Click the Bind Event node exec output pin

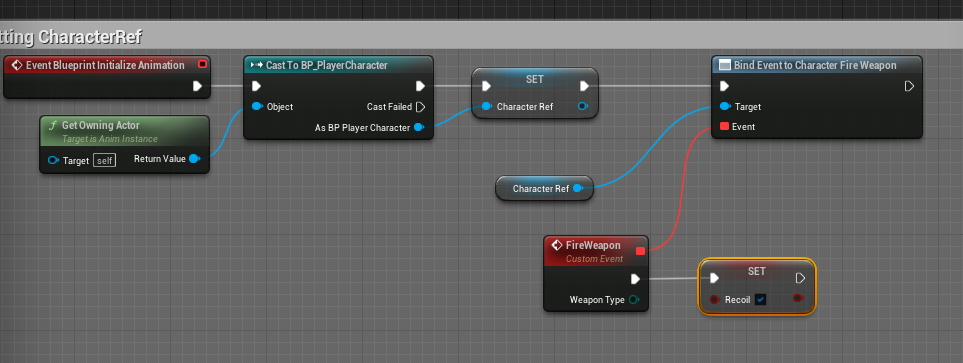coord(910,86)
